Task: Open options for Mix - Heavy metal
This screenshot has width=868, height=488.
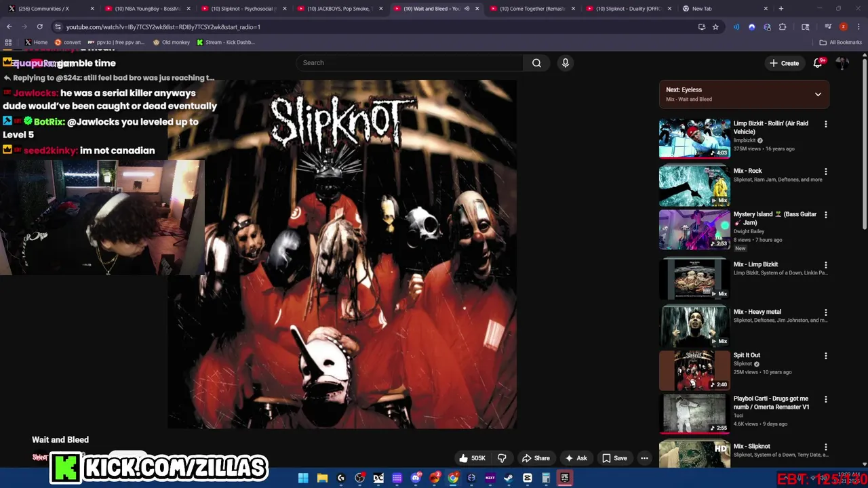Action: pos(825,312)
